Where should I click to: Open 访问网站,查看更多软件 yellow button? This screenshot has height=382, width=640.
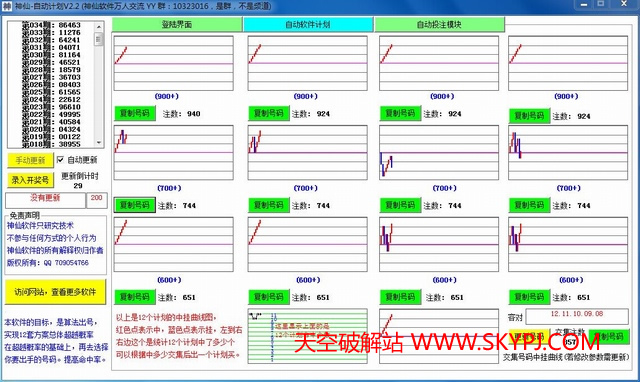[55, 292]
